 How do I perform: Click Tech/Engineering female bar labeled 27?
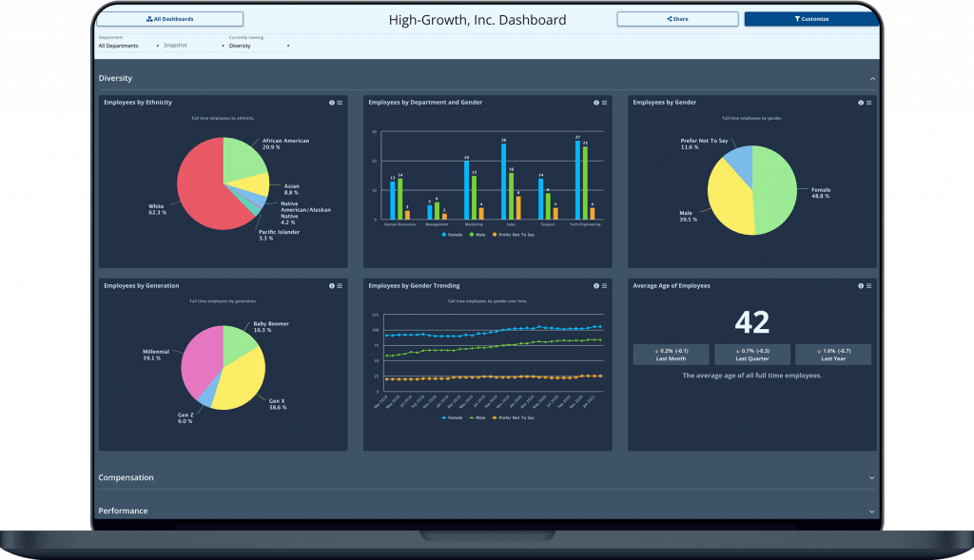pyautogui.click(x=577, y=180)
